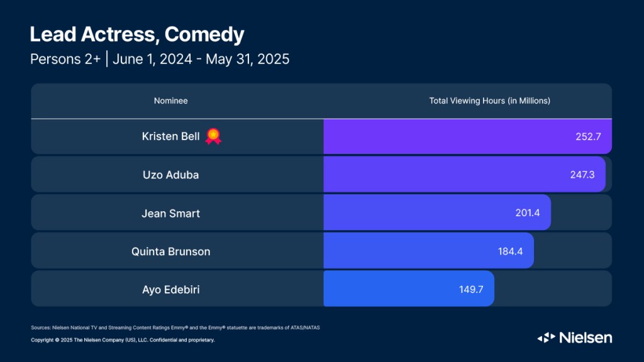Click the Persons 2+ date range subtitle
Screen dimensions: 644x362
[160, 60]
